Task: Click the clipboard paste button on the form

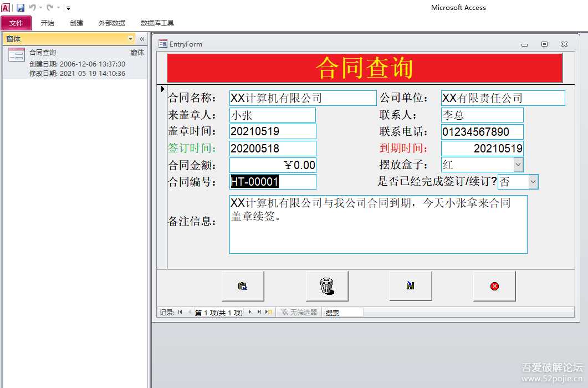Action: (243, 286)
